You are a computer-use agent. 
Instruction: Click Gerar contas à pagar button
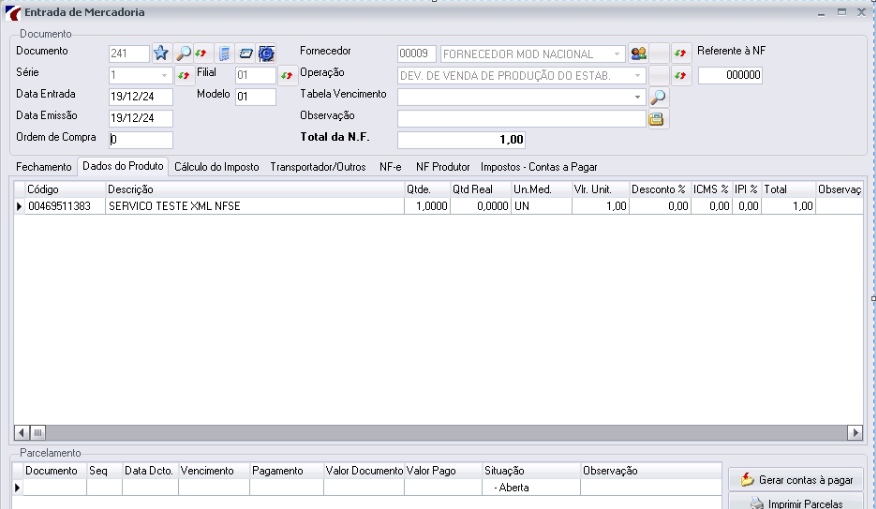coord(796,480)
